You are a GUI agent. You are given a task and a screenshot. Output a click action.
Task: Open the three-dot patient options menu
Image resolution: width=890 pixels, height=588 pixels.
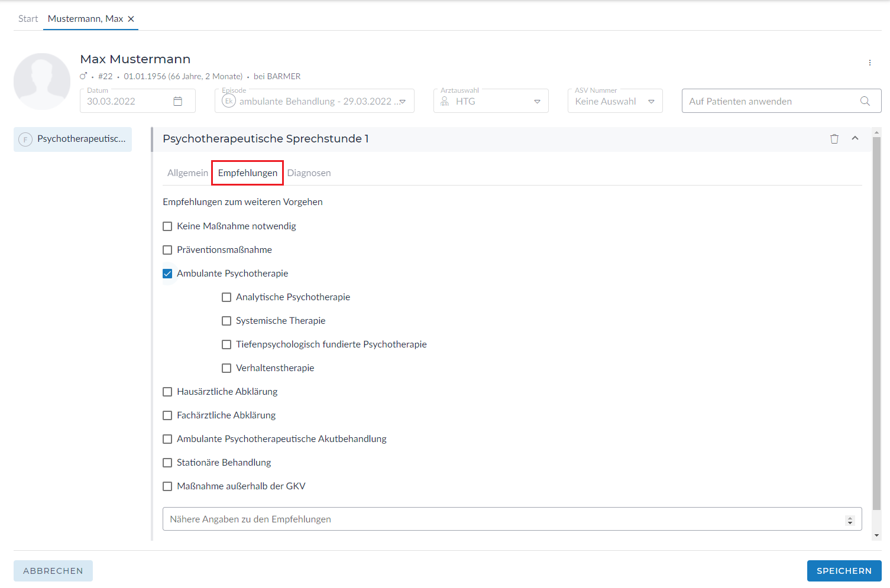(x=869, y=63)
